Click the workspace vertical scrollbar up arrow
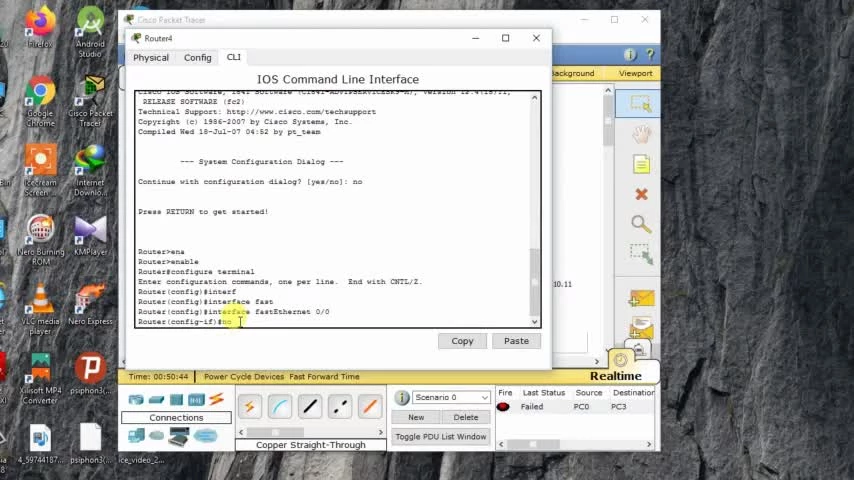The height and width of the screenshot is (480, 854). pyautogui.click(x=608, y=90)
